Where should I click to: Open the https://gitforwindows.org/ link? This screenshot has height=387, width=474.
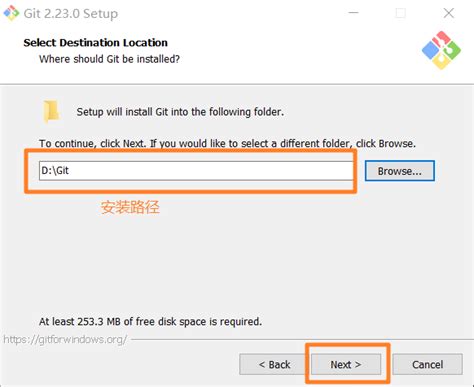pyautogui.click(x=65, y=339)
